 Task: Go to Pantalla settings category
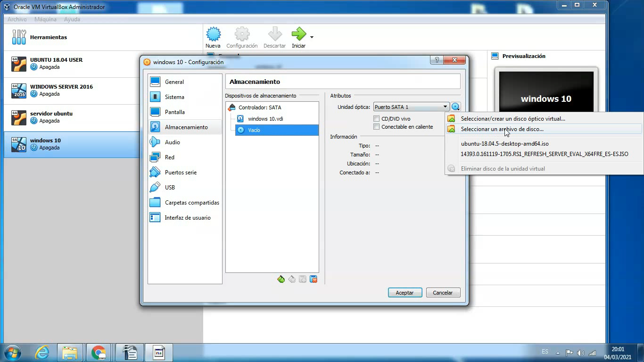pyautogui.click(x=185, y=112)
